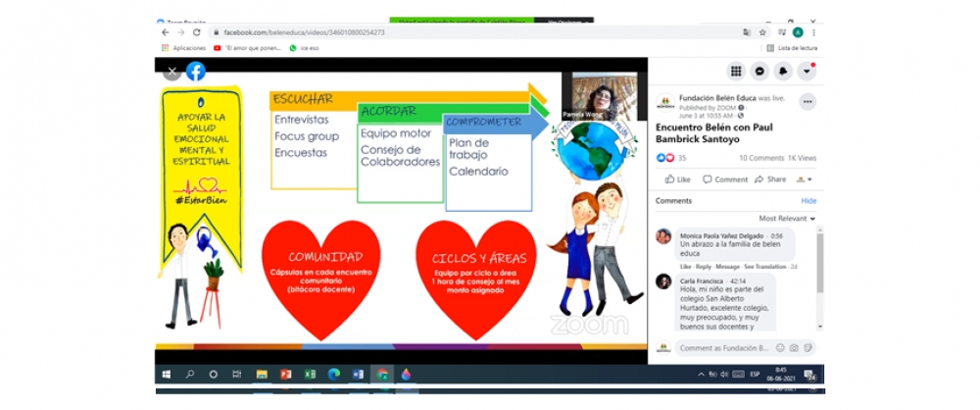Open the Most Relevant sort dropdown

(787, 219)
